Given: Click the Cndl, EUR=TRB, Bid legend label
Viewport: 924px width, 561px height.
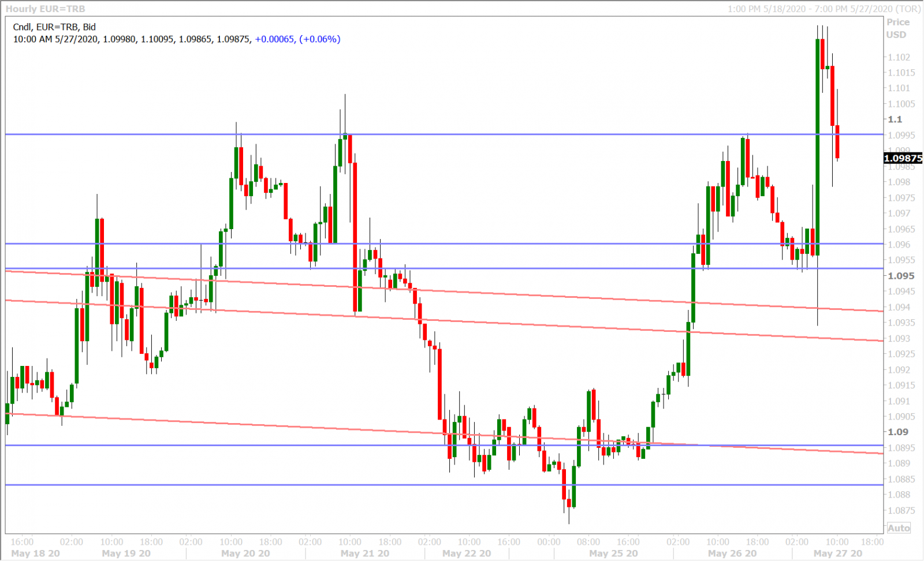Looking at the screenshot, I should click(x=54, y=27).
